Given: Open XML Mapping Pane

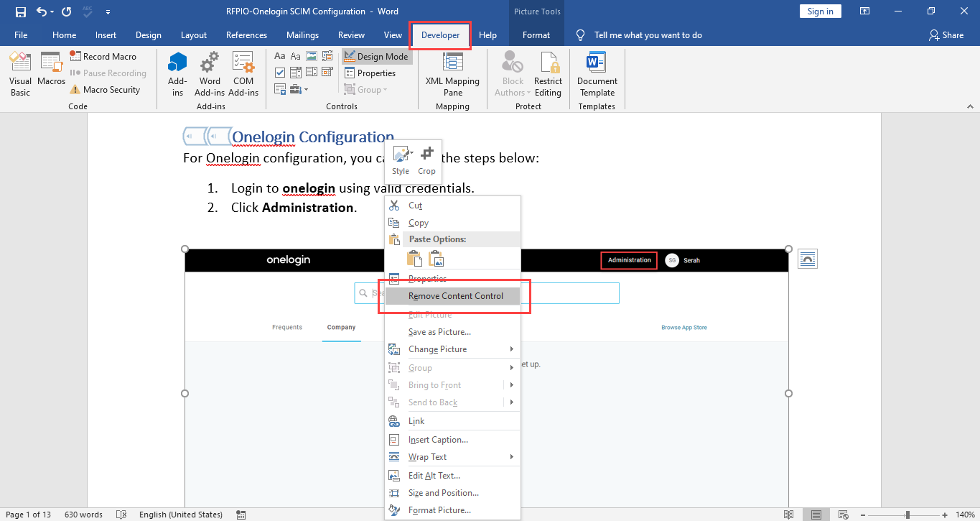Looking at the screenshot, I should 452,74.
